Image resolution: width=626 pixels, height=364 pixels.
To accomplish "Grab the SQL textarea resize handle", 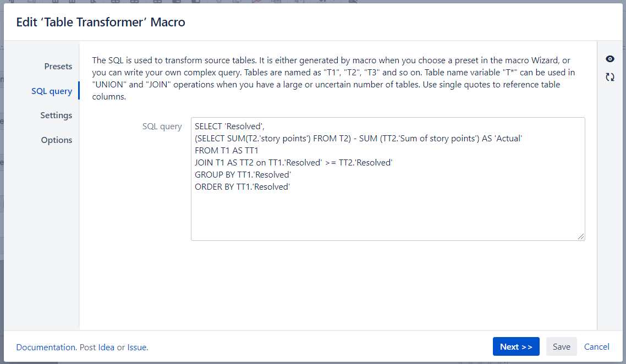I will tap(581, 236).
